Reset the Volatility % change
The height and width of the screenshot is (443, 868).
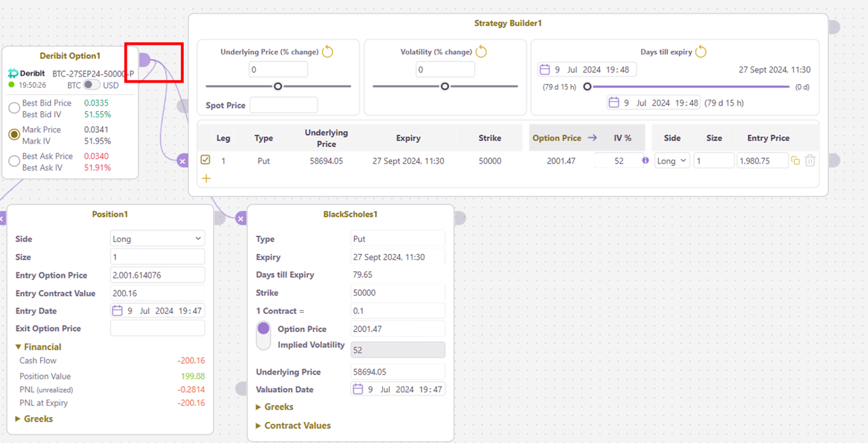(x=481, y=51)
